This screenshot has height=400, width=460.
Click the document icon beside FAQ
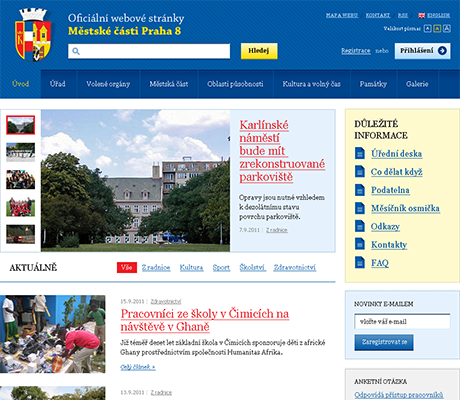pos(360,262)
